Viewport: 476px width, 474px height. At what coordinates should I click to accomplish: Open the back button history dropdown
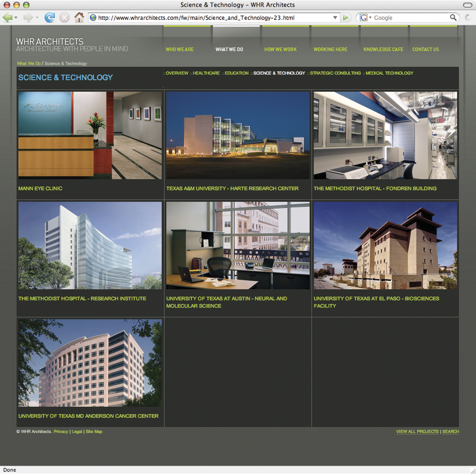(x=16, y=18)
